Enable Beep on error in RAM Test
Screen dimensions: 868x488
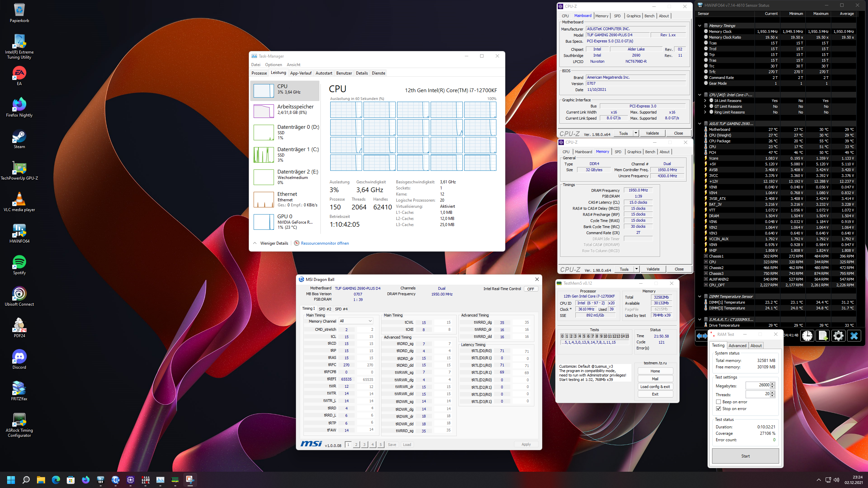(718, 402)
